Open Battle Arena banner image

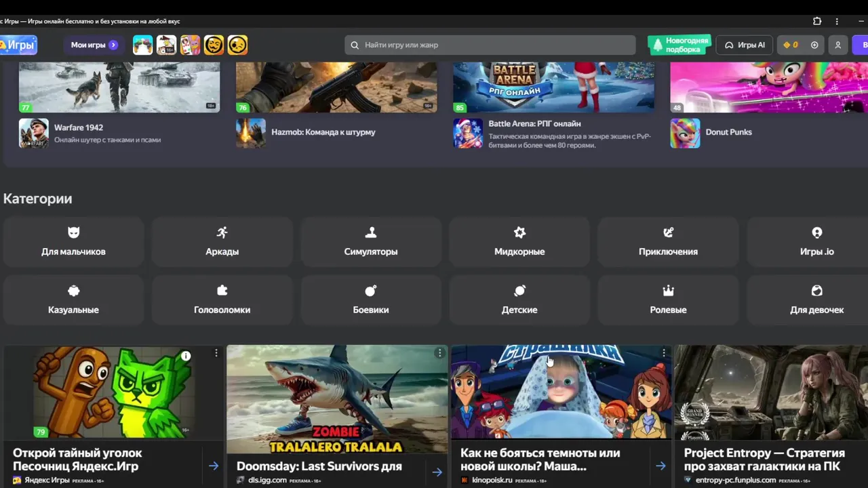[553, 87]
